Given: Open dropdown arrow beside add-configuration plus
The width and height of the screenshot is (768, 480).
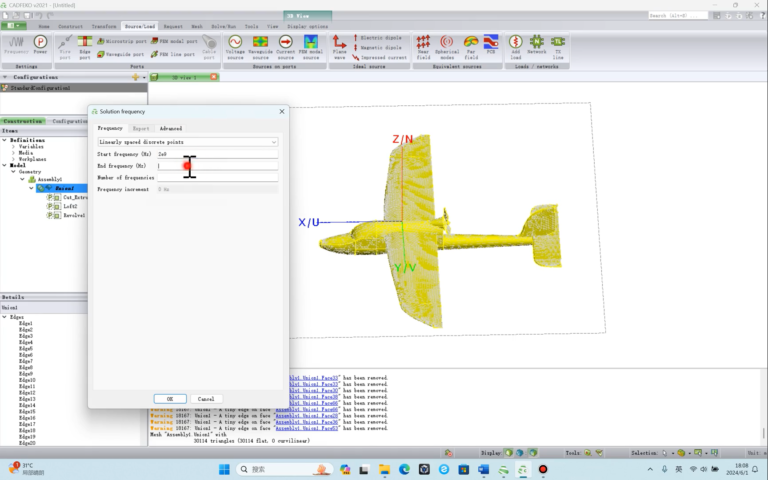Looking at the screenshot, I should point(144,77).
